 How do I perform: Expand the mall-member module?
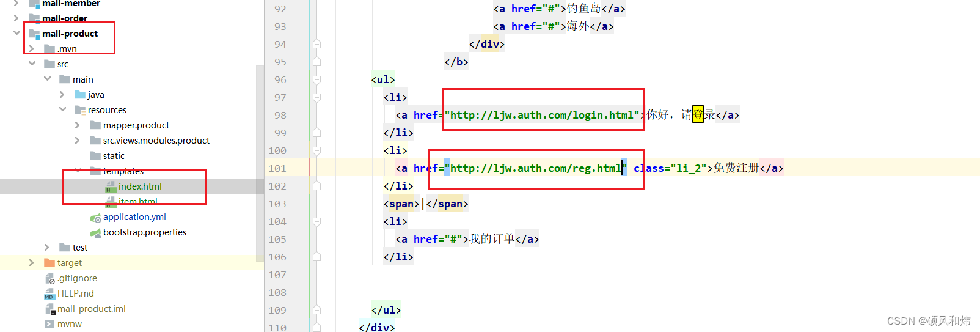(x=16, y=3)
